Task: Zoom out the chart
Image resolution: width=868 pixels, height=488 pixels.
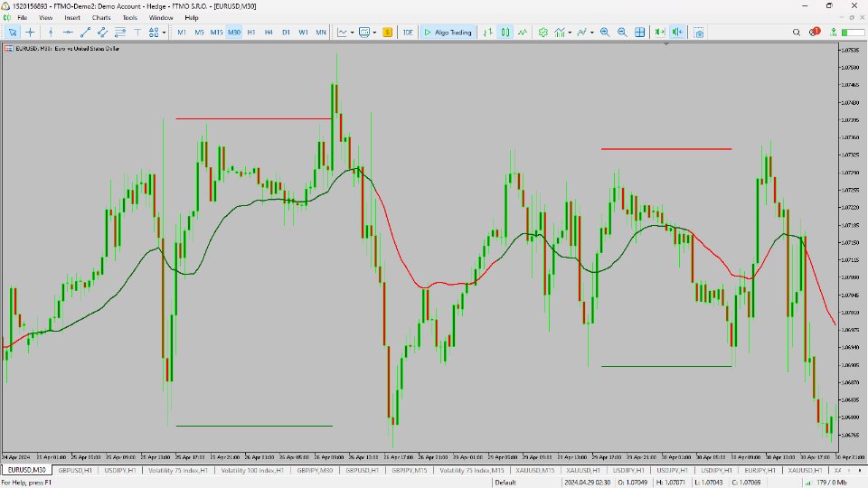Action: [622, 33]
